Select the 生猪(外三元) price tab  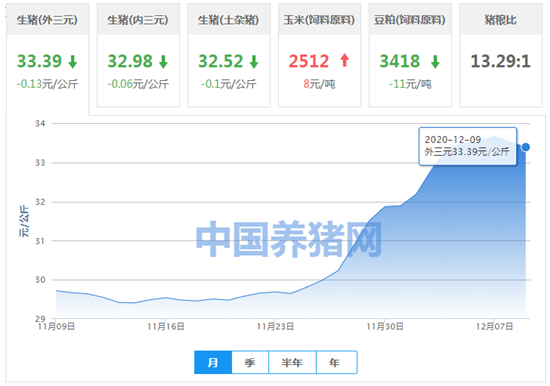47,56
